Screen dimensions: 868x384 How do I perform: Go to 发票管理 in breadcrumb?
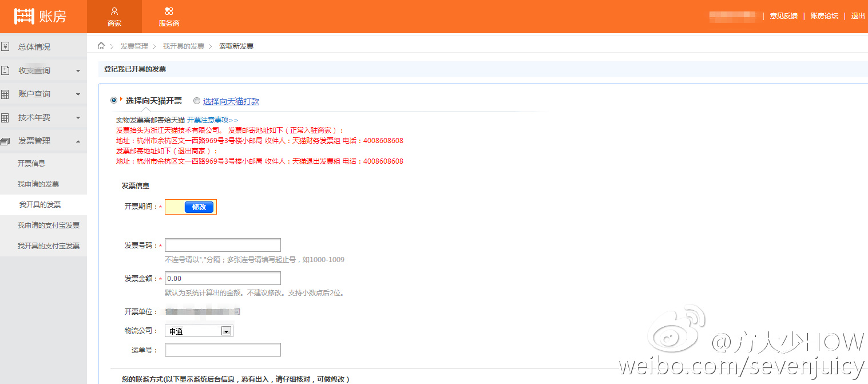(x=134, y=46)
